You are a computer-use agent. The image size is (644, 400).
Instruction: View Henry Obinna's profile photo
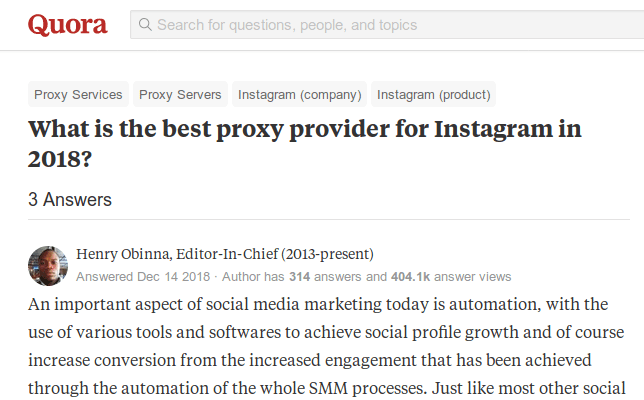tap(47, 265)
